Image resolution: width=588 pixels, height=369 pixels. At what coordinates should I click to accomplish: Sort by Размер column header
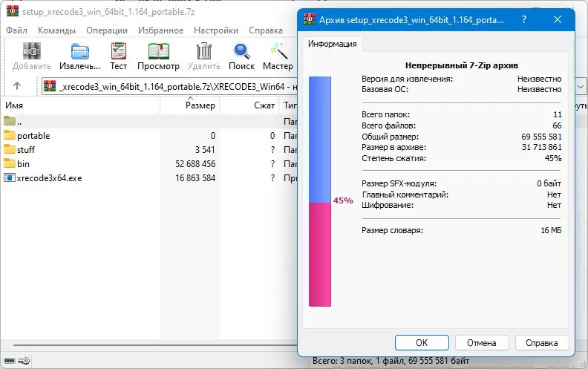tap(190, 105)
